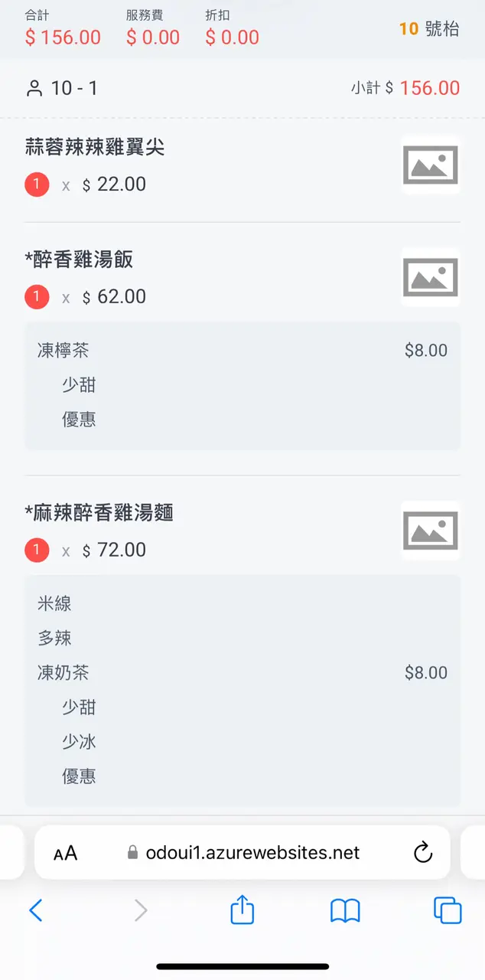This screenshot has width=485, height=980.
Task: Tap the Safari forward arrow
Action: (140, 910)
